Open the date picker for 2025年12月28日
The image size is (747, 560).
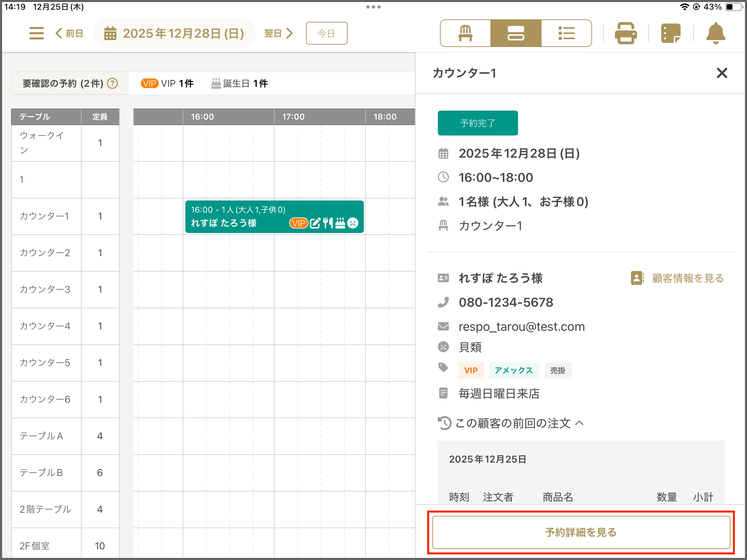pyautogui.click(x=174, y=33)
